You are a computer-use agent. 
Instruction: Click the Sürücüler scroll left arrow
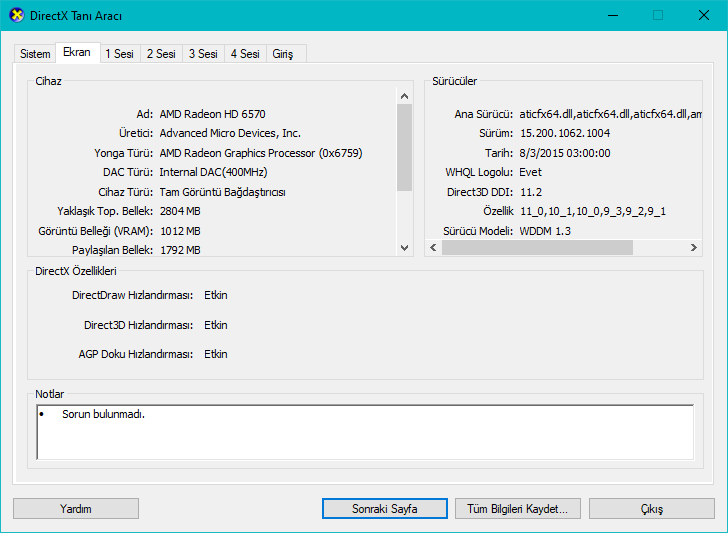[x=433, y=247]
